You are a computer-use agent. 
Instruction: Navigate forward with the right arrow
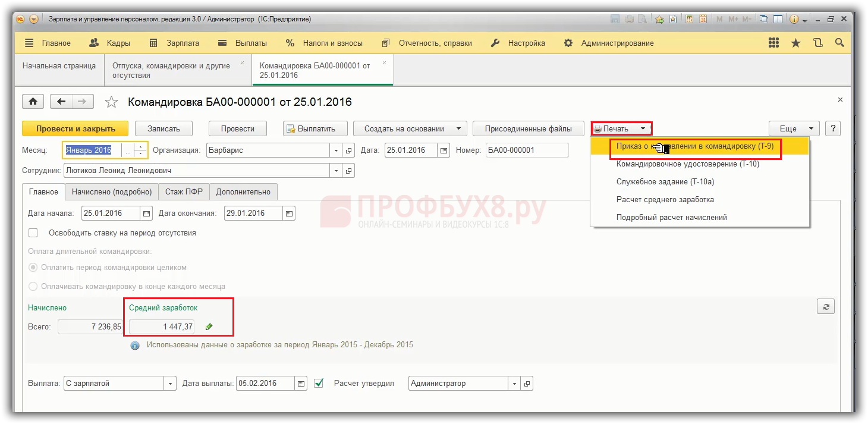coord(83,102)
